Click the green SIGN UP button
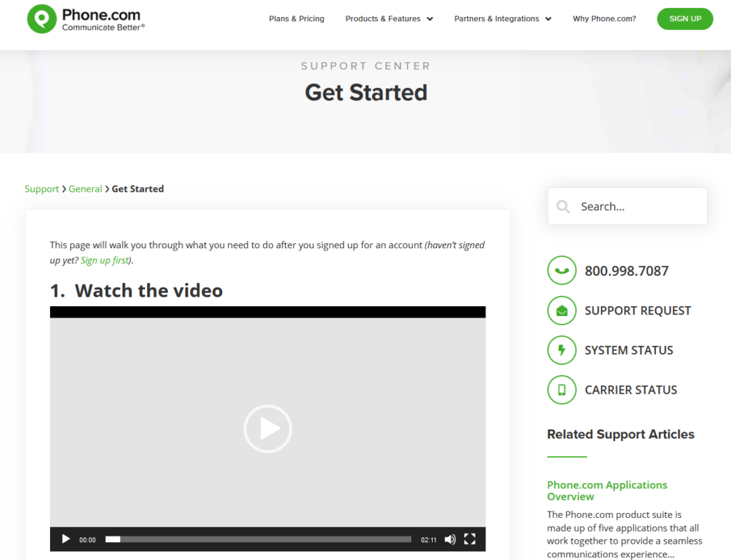 coord(685,19)
